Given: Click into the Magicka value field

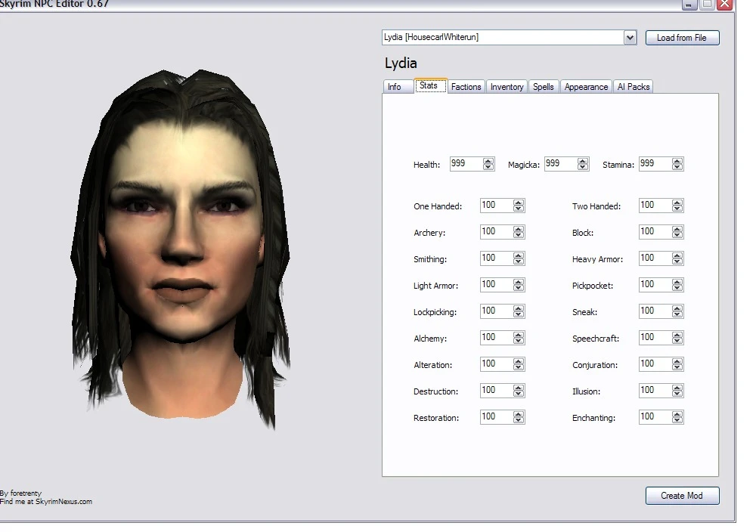Looking at the screenshot, I should [561, 164].
